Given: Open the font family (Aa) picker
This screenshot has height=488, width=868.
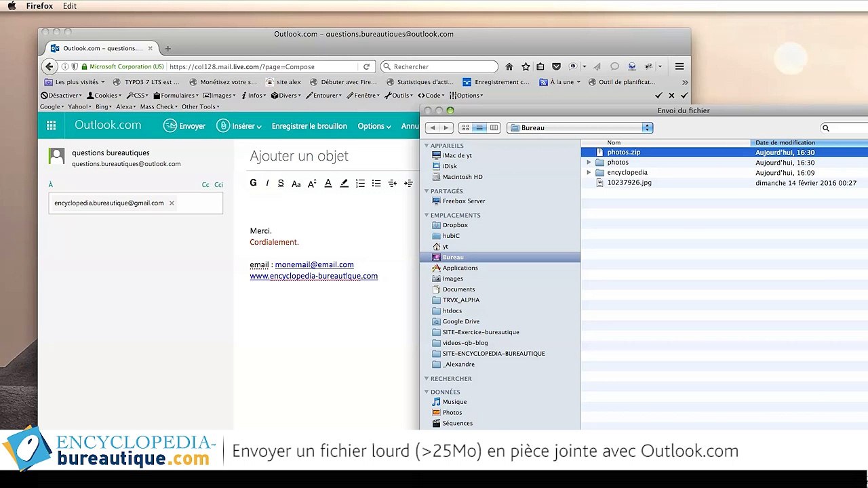Looking at the screenshot, I should (296, 183).
